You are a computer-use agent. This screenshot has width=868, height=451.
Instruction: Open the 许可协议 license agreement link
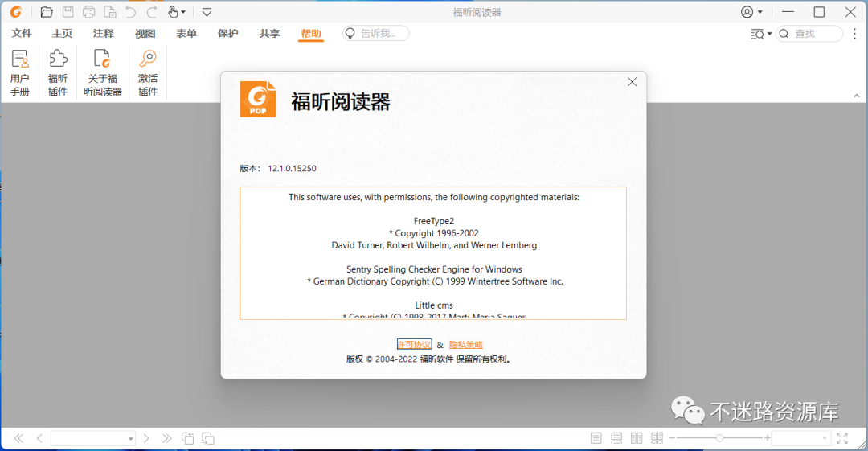coord(414,345)
